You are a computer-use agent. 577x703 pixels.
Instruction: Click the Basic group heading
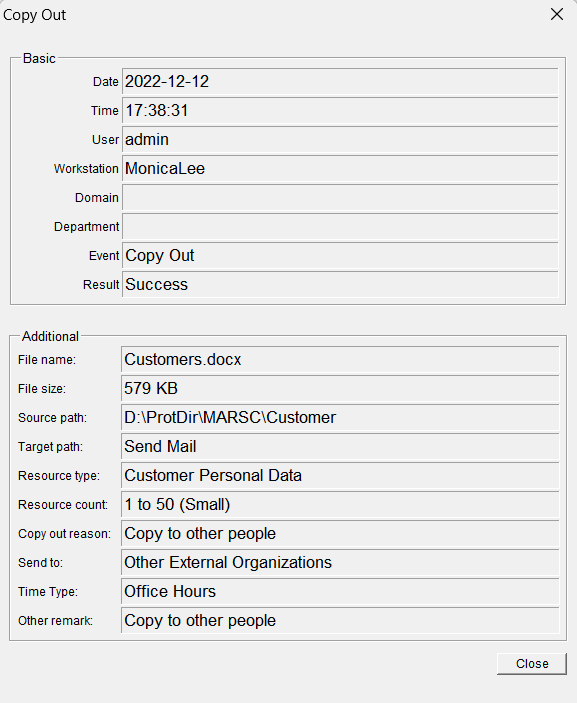pos(39,58)
